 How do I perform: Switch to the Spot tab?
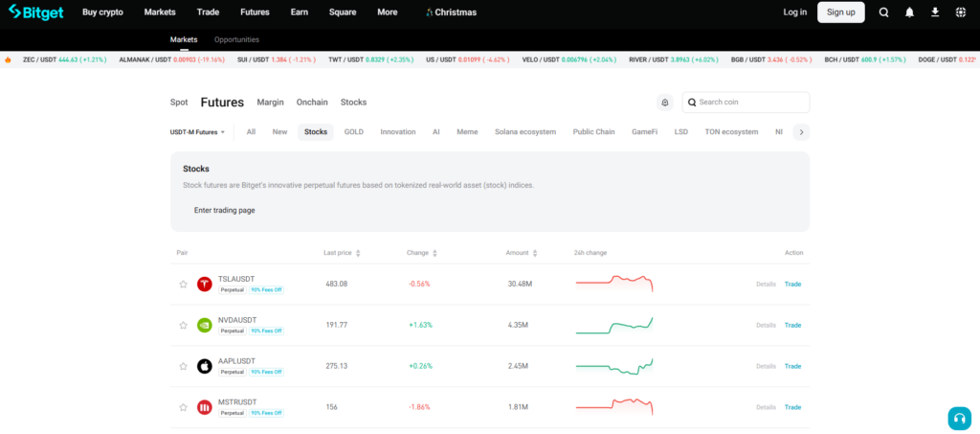[x=179, y=103]
